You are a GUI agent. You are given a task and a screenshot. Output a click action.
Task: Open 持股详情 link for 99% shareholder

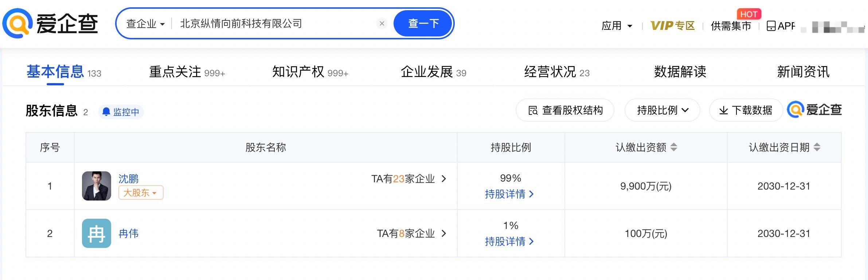509,194
